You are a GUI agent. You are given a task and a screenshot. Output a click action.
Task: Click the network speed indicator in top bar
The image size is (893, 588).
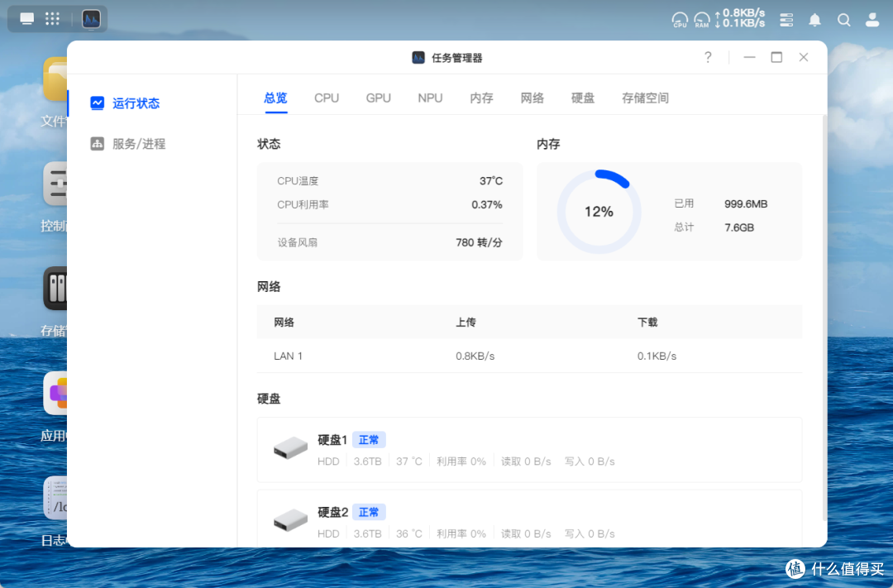click(740, 18)
